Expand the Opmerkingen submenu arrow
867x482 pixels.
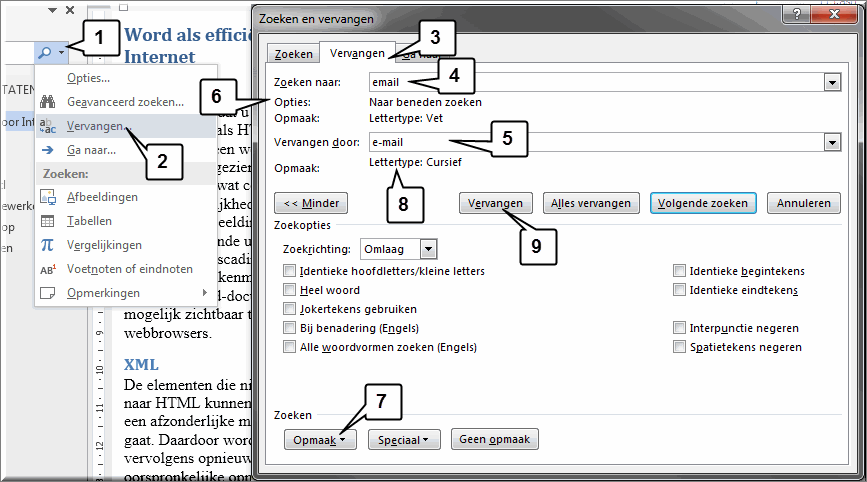205,292
